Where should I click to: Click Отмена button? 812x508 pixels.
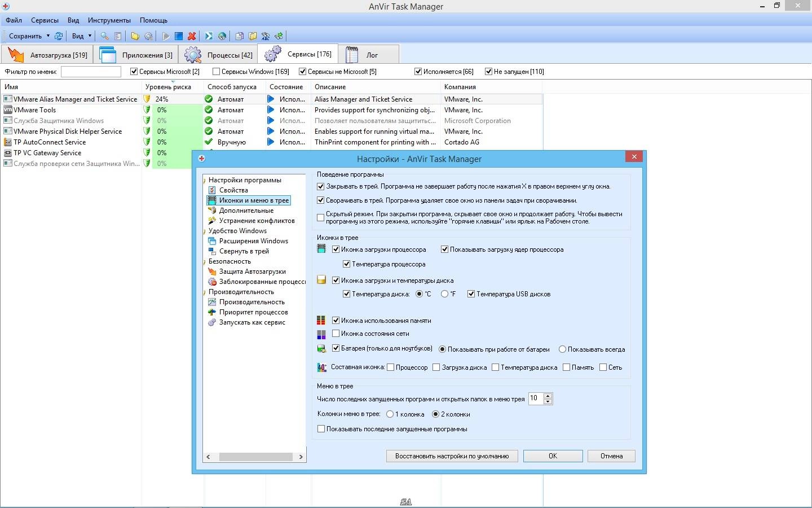coord(611,456)
